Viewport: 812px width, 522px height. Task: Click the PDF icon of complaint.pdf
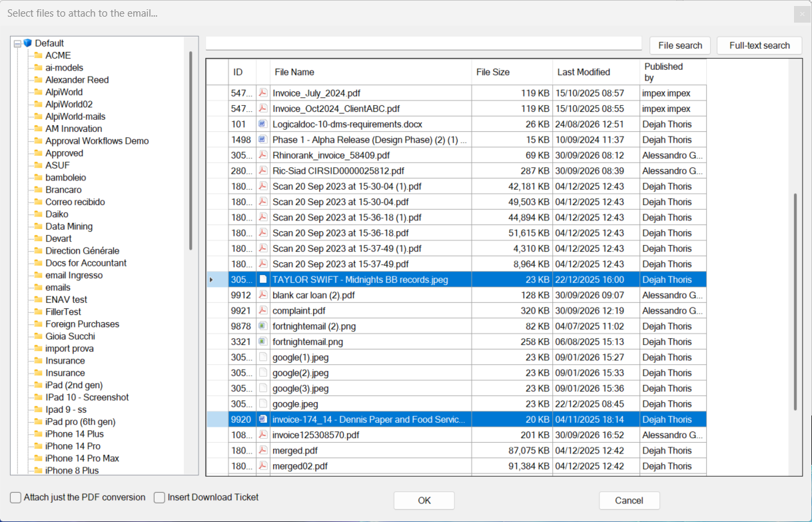click(262, 310)
